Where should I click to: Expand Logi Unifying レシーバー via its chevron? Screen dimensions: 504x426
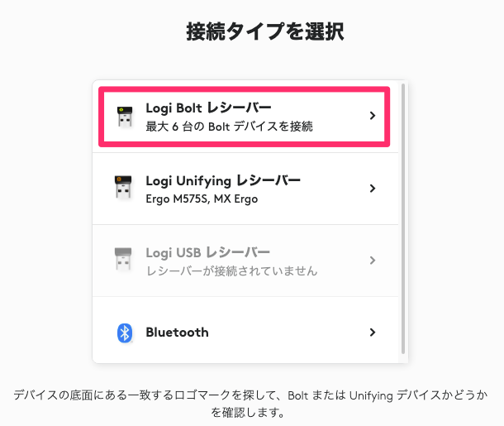(373, 189)
